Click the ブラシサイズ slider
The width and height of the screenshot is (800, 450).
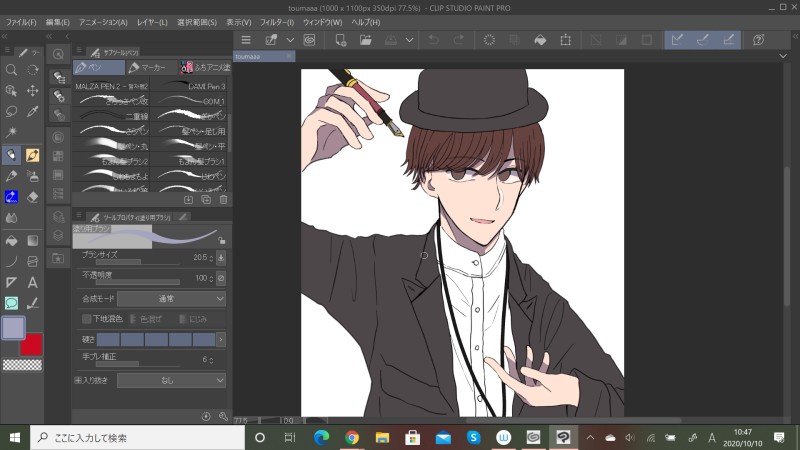[x=138, y=262]
